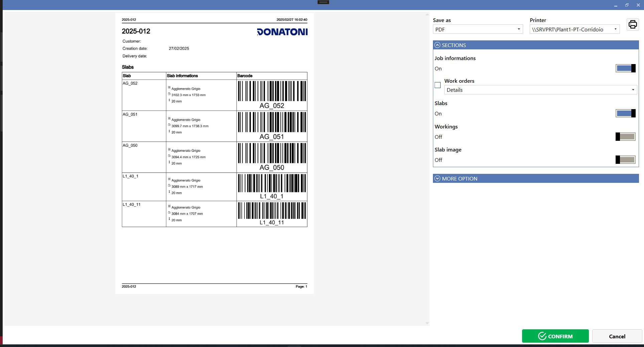Click the green CONFIRM button
This screenshot has height=347, width=644.
click(555, 336)
